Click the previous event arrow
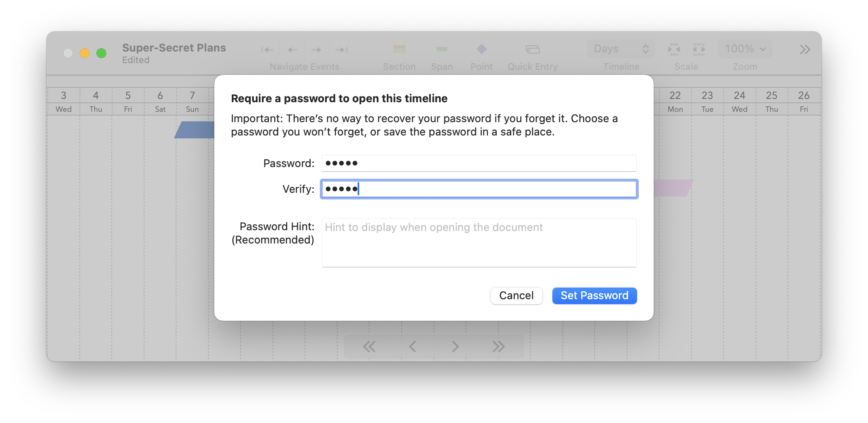Screen dimensions: 868x423 [292, 49]
